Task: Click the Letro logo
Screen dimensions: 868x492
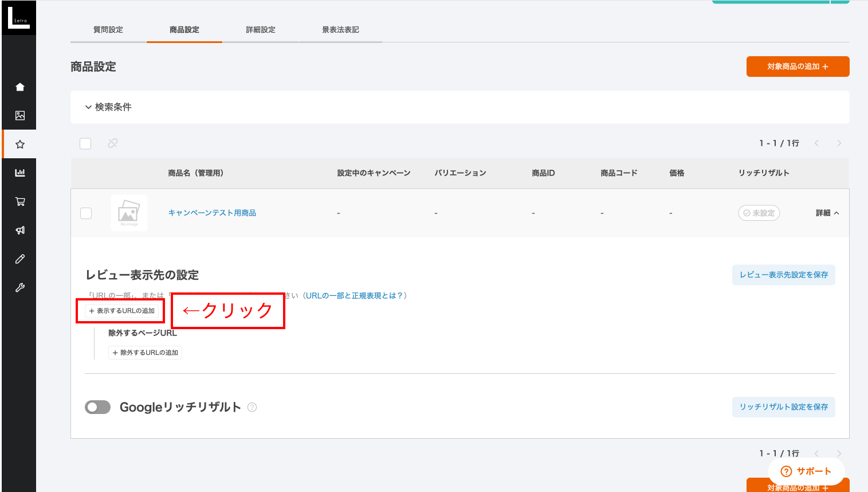Action: coord(19,18)
